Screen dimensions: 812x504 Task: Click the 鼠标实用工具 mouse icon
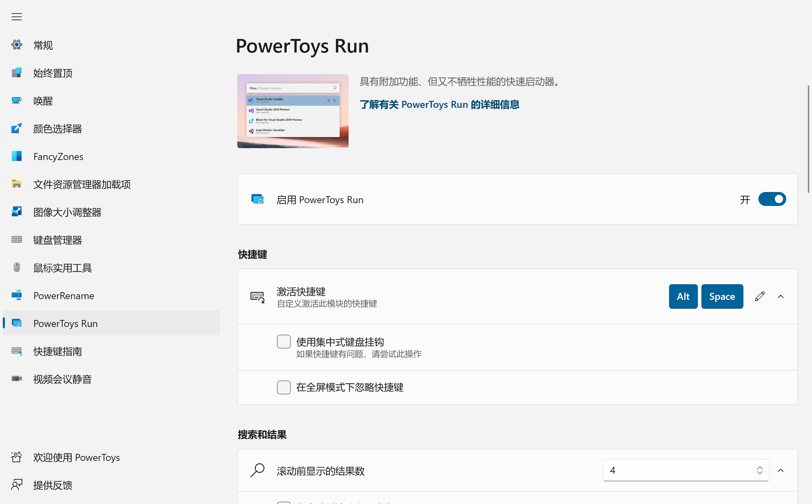16,267
